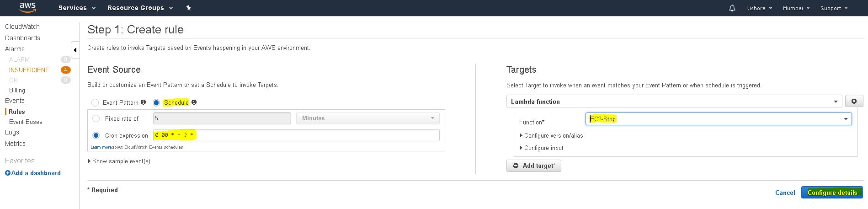Open the Services menu
Image resolution: width=868 pixels, height=209 pixels.
tap(77, 8)
